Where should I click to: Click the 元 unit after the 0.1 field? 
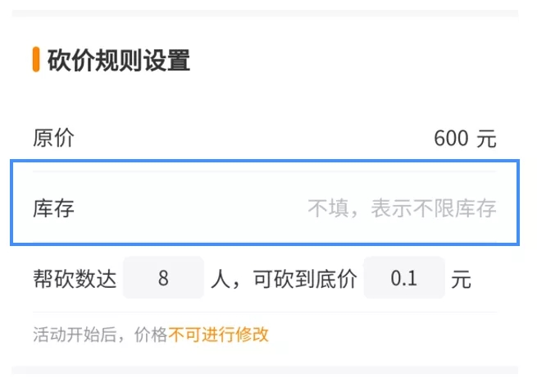pos(462,279)
